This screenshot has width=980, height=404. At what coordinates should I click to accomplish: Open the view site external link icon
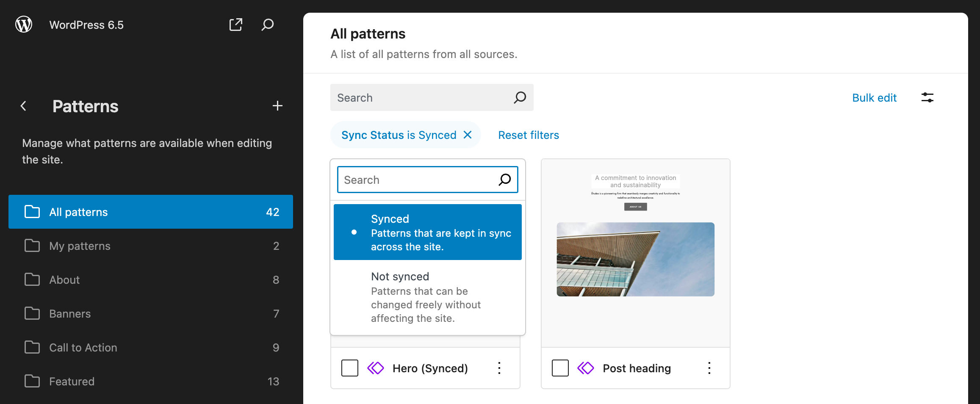[236, 25]
